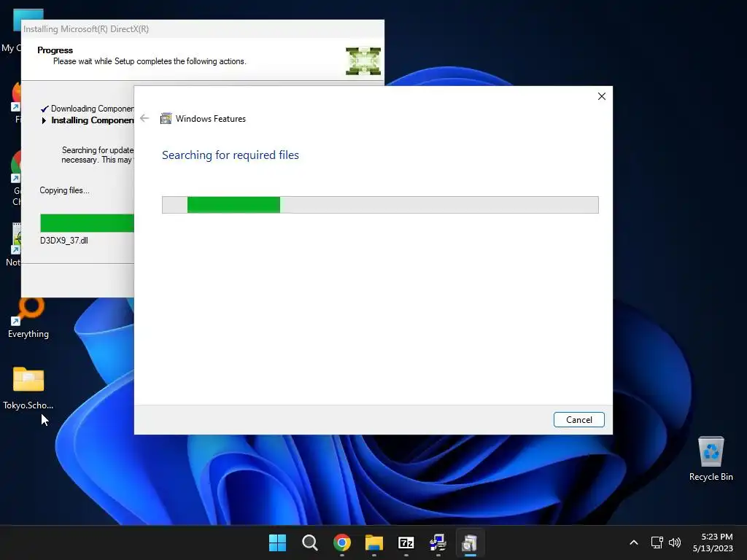Open 7-Zip from the taskbar
The width and height of the screenshot is (747, 560).
click(x=406, y=542)
